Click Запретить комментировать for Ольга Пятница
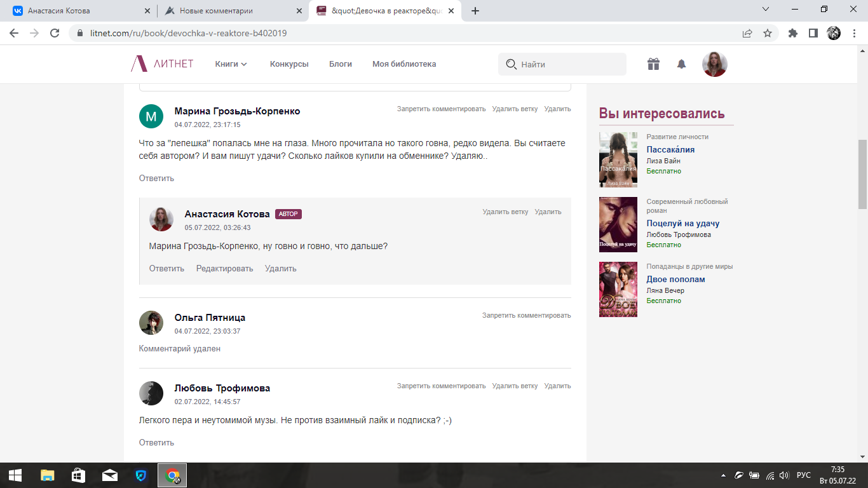Viewport: 868px width, 488px height. [x=526, y=315]
